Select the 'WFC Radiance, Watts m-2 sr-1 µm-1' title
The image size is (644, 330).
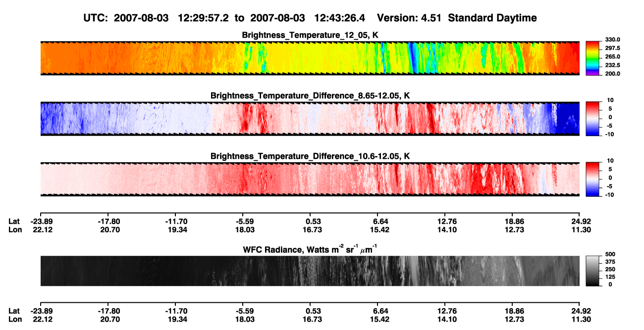tap(310, 249)
